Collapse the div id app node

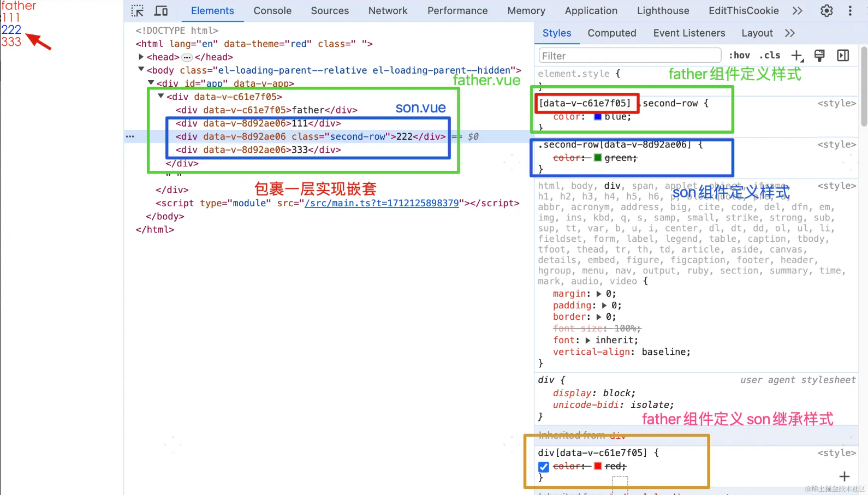point(151,83)
